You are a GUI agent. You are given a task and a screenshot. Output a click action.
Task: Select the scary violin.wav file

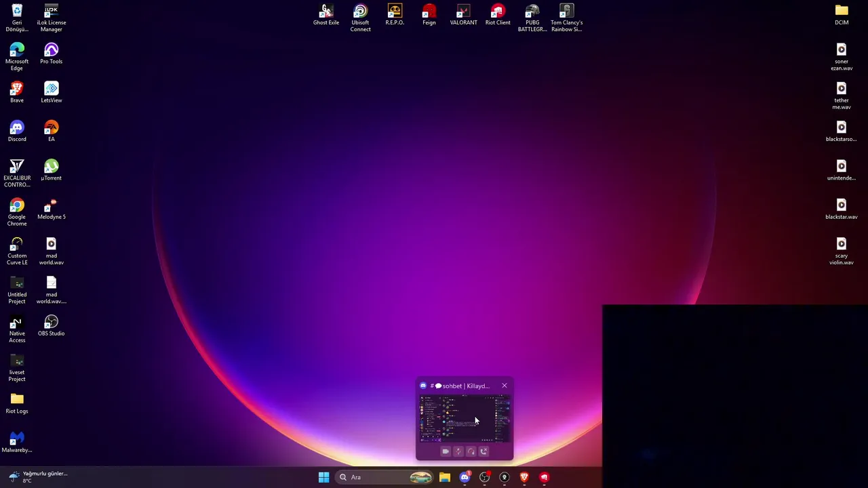click(x=842, y=251)
